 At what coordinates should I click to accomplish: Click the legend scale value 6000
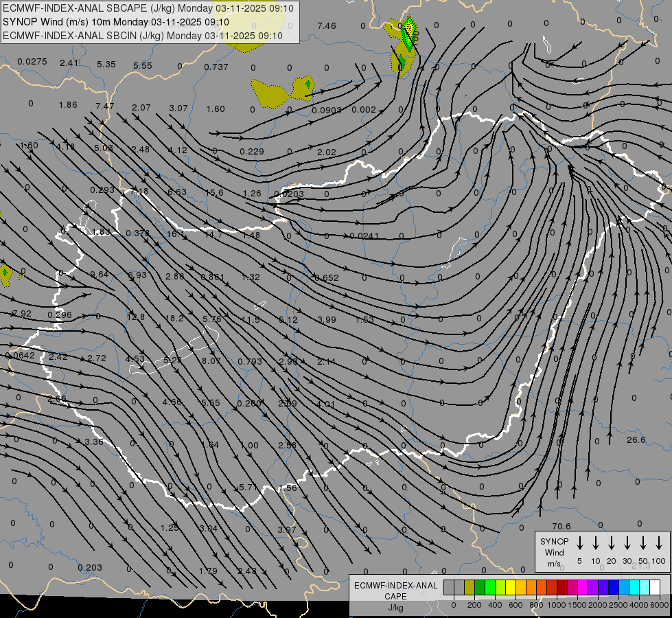click(660, 605)
